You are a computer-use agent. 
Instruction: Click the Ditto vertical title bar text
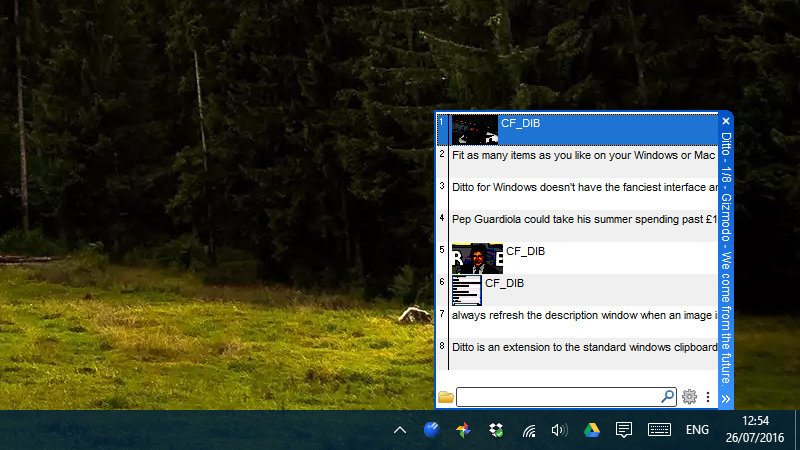pyautogui.click(x=726, y=259)
